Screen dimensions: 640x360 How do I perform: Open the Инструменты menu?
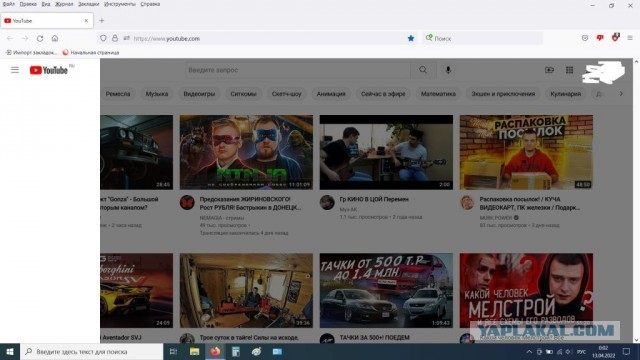point(120,4)
